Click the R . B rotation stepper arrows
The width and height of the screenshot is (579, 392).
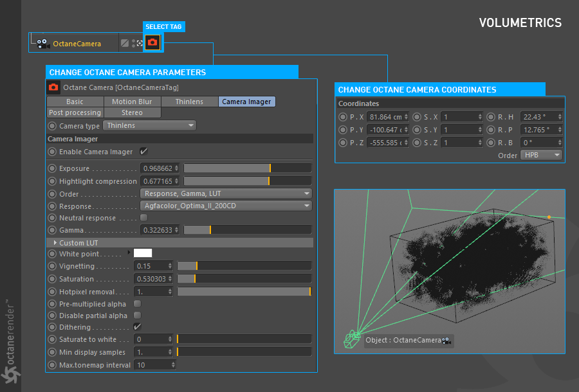coord(560,143)
